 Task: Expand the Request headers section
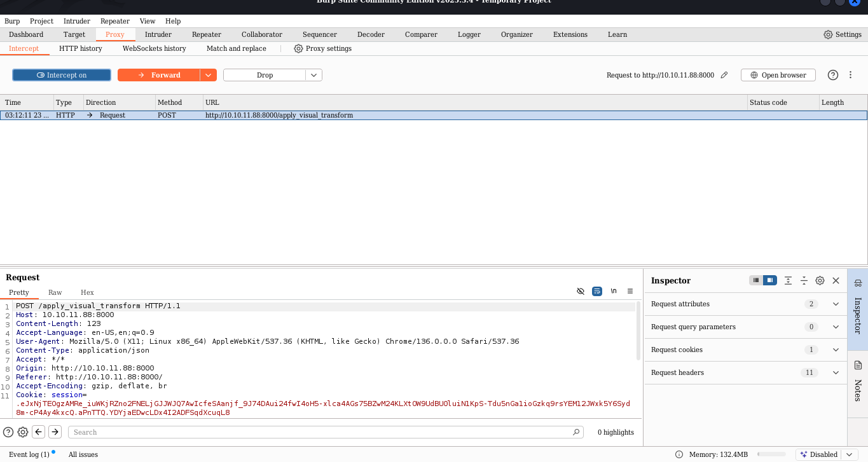(836, 372)
